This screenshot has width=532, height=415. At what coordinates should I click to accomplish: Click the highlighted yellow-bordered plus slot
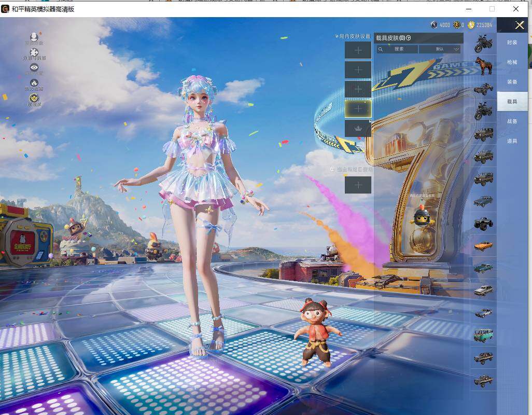pos(358,108)
